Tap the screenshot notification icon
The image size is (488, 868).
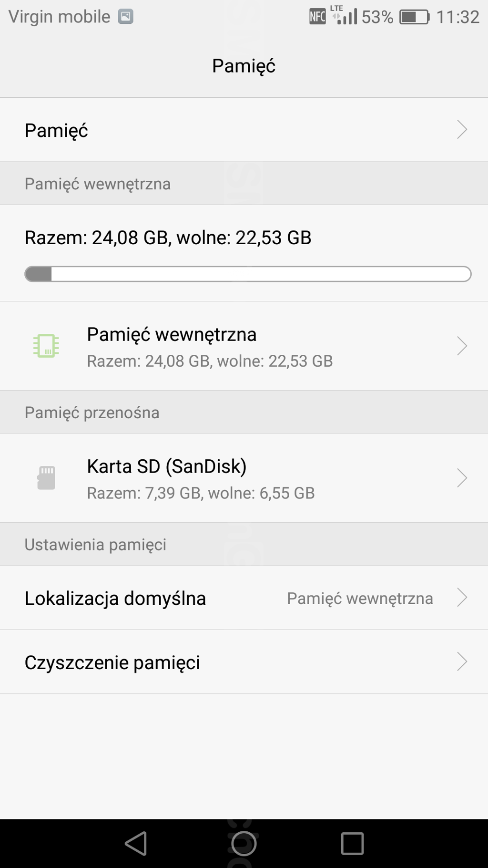coord(125,17)
